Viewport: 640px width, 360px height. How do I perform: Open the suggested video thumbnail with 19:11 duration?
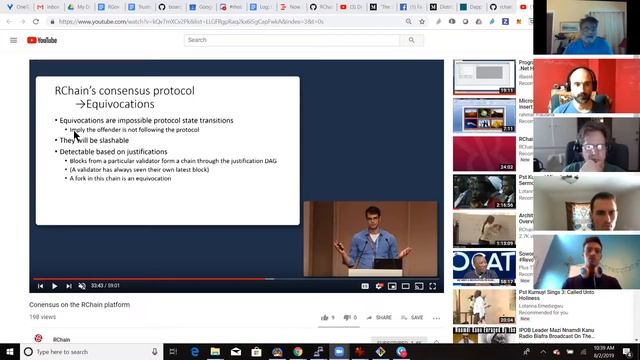coord(484,77)
